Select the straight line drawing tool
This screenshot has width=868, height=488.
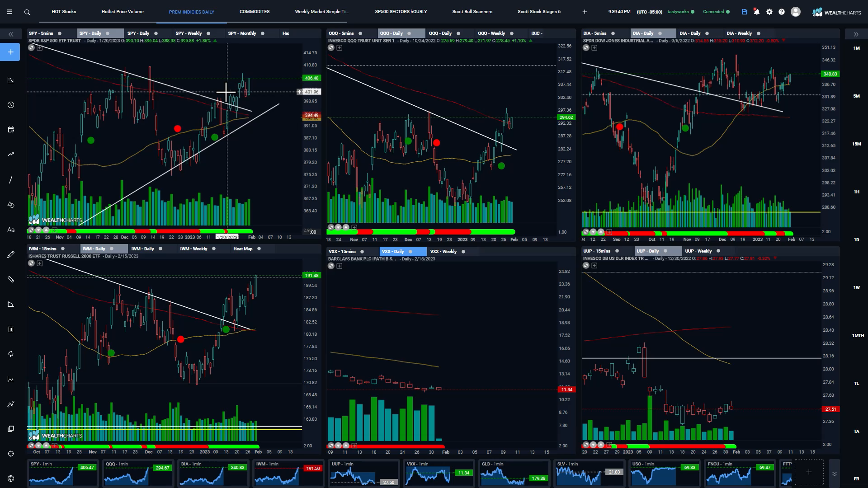[x=11, y=180]
